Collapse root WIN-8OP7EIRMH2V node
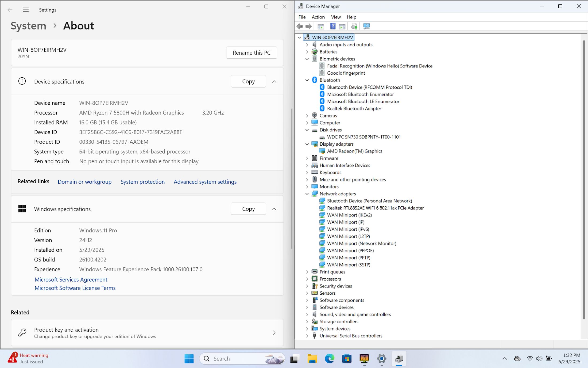Screen dimensions: 588x368 point(299,38)
